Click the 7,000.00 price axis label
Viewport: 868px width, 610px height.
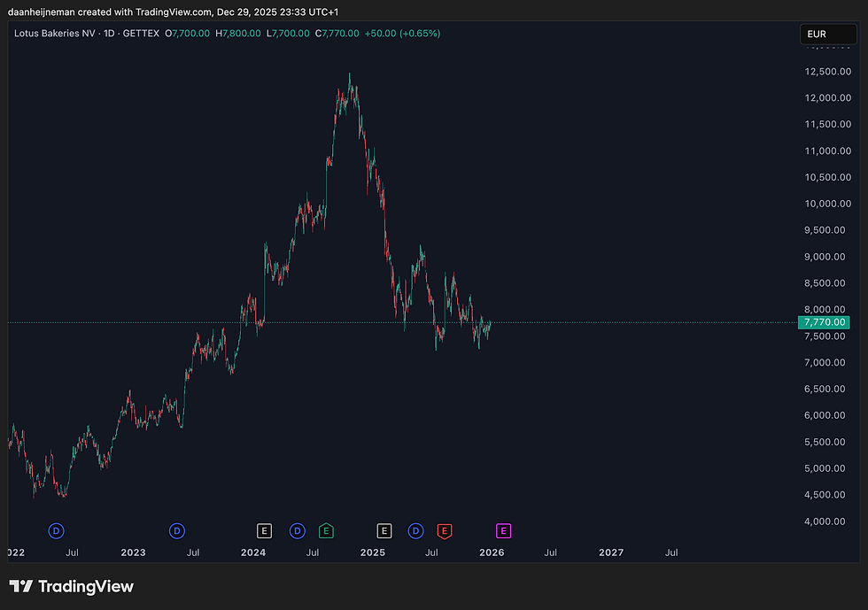pos(825,363)
